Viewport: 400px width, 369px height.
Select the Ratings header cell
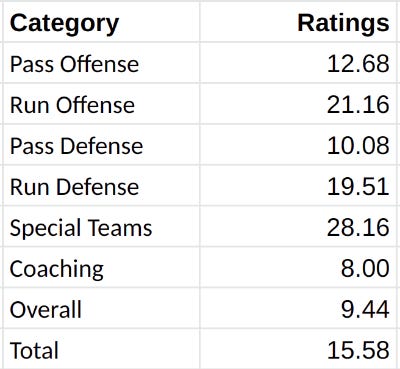coord(298,22)
